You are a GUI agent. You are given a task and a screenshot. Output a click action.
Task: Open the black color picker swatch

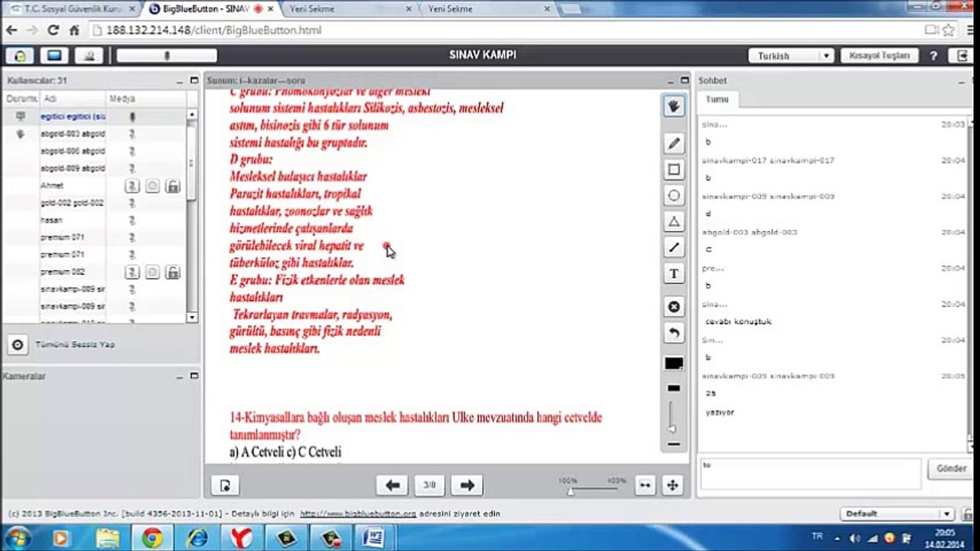coord(673,364)
